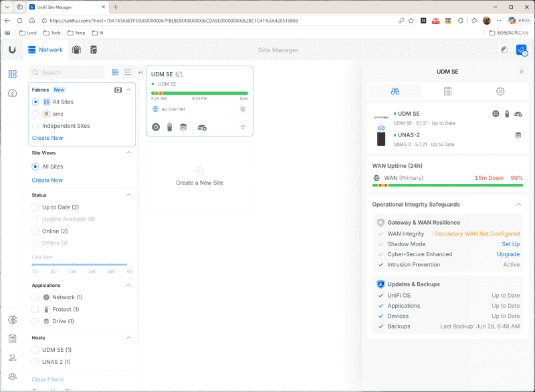The width and height of the screenshot is (535, 392).
Task: Collapse the Applications section chevron
Action: (128, 285)
